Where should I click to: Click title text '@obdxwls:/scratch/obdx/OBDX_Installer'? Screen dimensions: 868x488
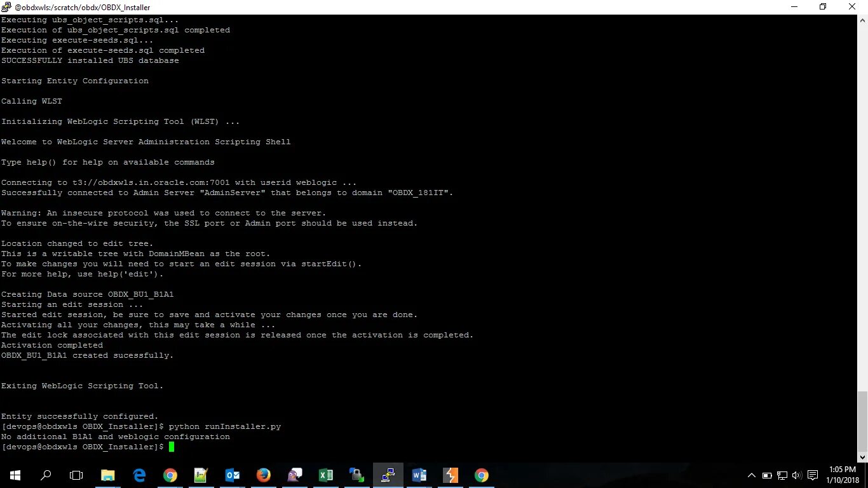tap(82, 7)
